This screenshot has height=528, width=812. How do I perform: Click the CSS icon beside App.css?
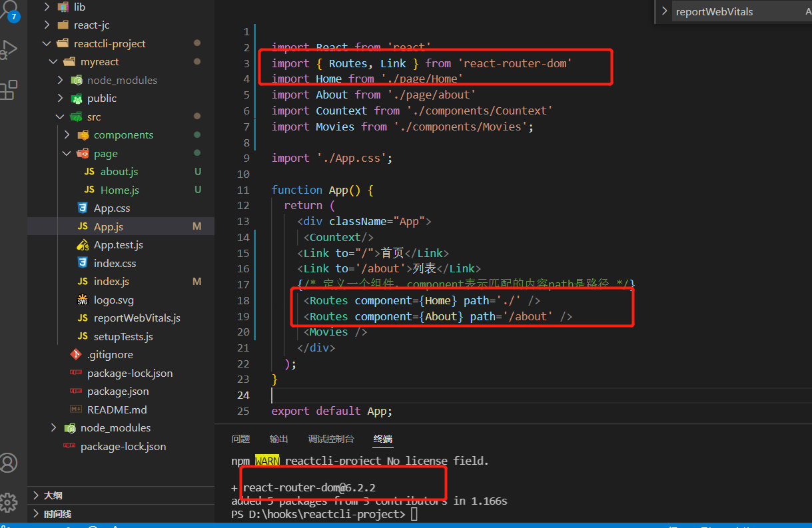[x=83, y=208]
